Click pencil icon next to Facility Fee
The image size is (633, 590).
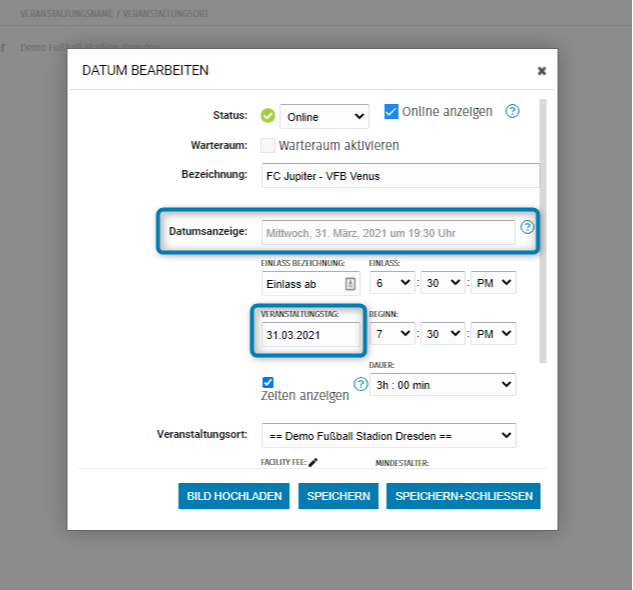[x=313, y=462]
